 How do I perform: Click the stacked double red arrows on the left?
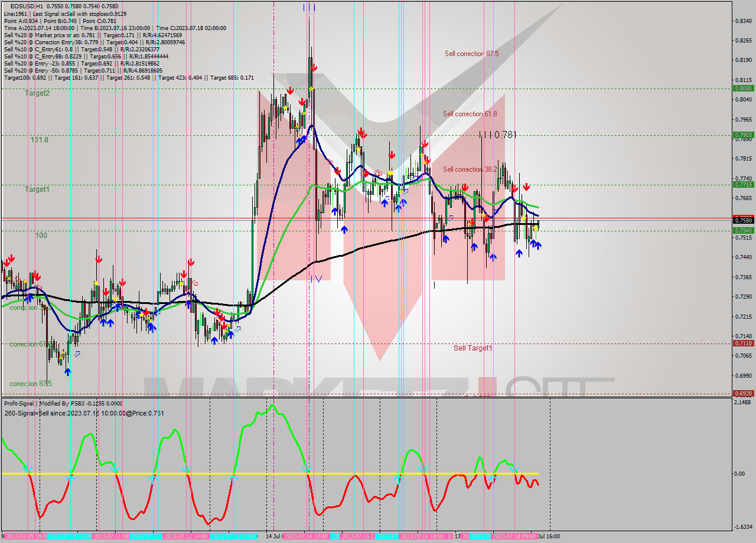click(10, 259)
